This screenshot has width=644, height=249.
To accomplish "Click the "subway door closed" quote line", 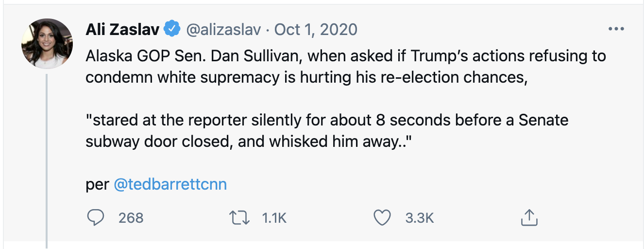I will point(246,141).
